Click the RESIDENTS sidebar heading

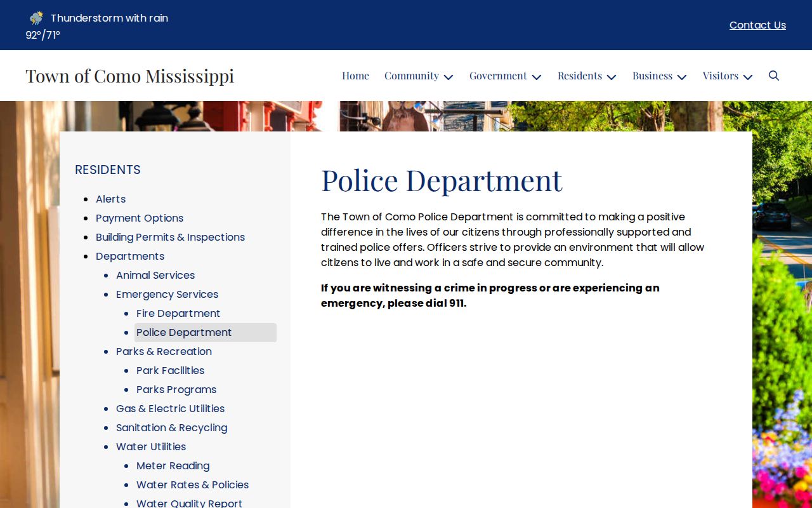(108, 170)
